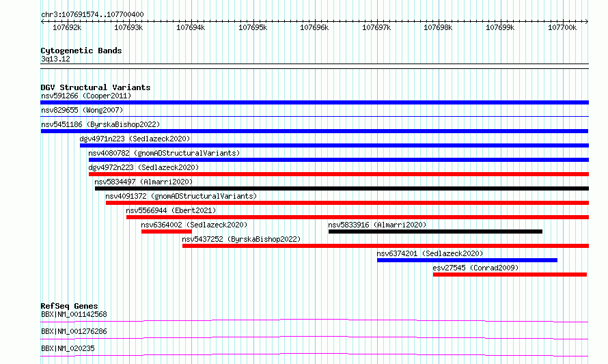The image size is (608, 364).
Task: Select the BBX|NM_020235 transcript label
Action: tap(68, 348)
